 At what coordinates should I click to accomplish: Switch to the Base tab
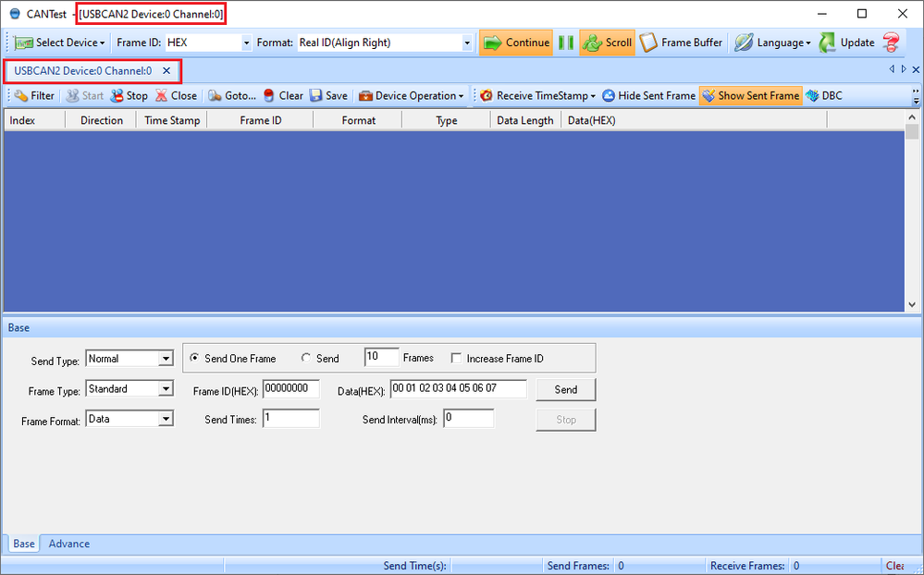(x=23, y=544)
